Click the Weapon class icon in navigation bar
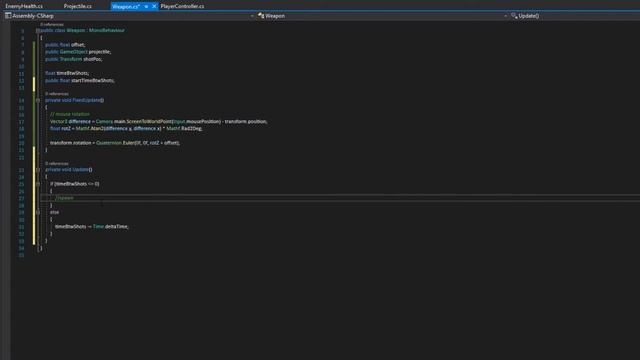This screenshot has width=640, height=360. pos(261,16)
